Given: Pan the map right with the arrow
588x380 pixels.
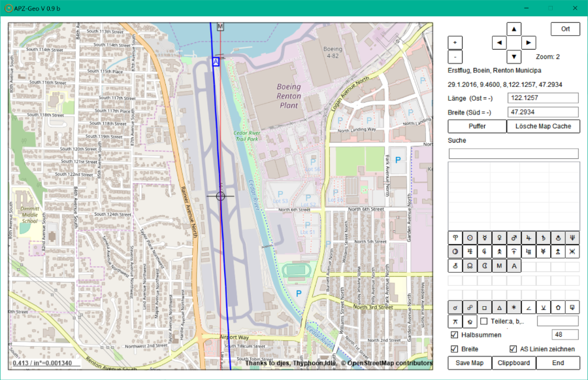Looking at the screenshot, I should point(529,43).
